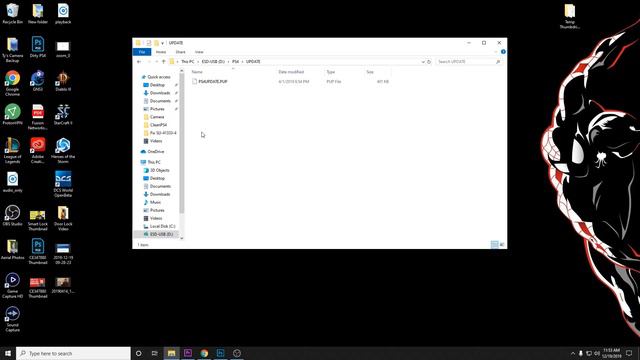The width and height of the screenshot is (640, 360).
Task: Select Google Chrome desktop icon
Action: pyautogui.click(x=13, y=83)
